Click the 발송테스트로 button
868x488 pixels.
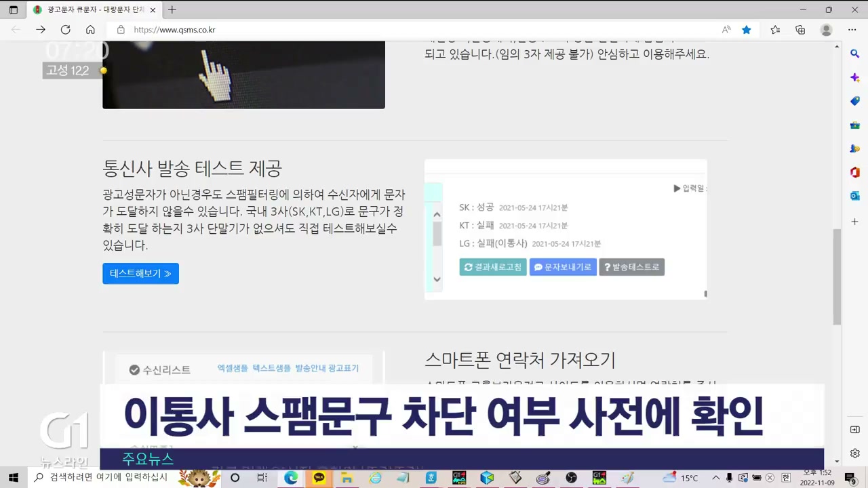631,267
